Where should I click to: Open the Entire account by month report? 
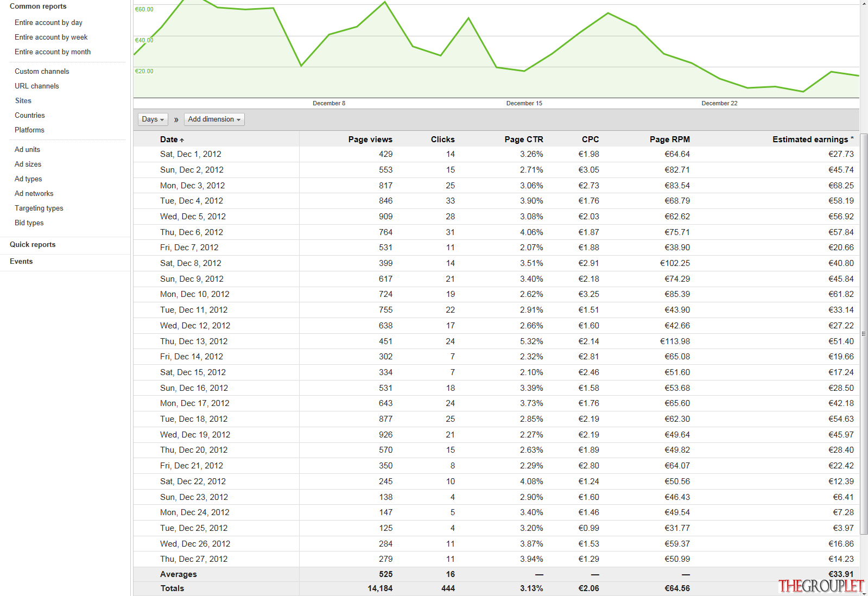pyautogui.click(x=53, y=52)
